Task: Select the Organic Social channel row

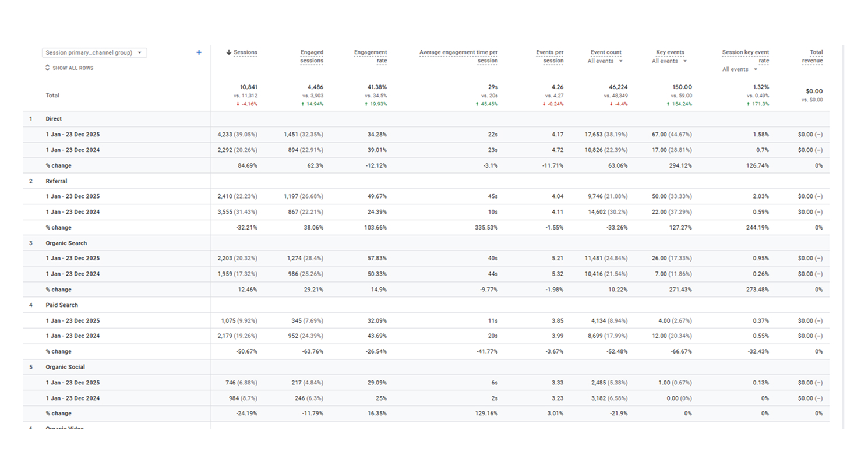Action: tap(65, 367)
